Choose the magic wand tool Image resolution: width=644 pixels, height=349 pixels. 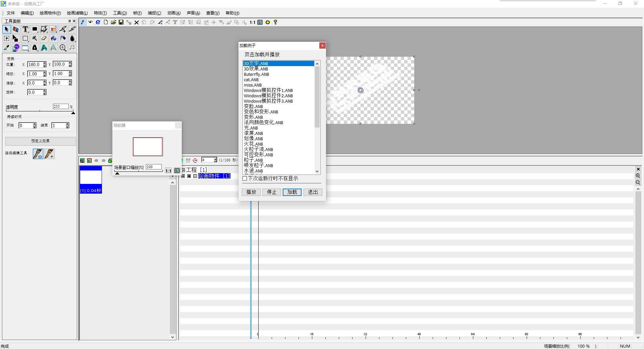click(x=35, y=38)
